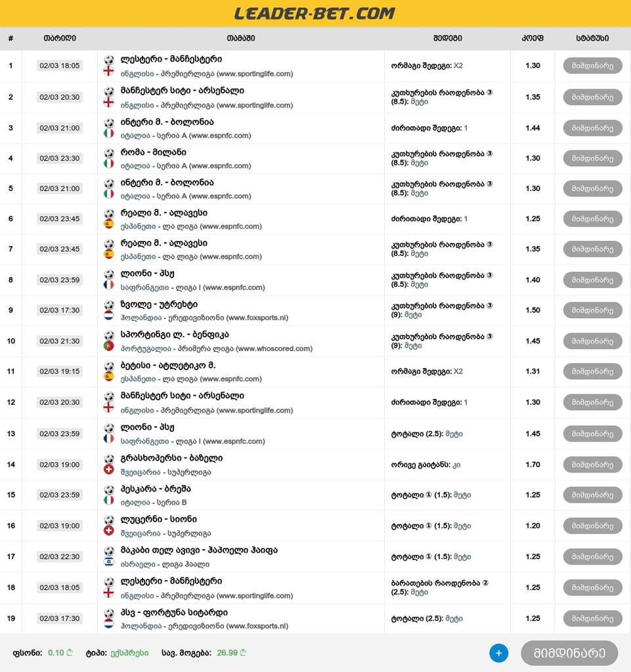Click soccer ball icon beside ბეტისი - ატლეტიკო მ.
This screenshot has width=631, height=672.
[x=109, y=366]
